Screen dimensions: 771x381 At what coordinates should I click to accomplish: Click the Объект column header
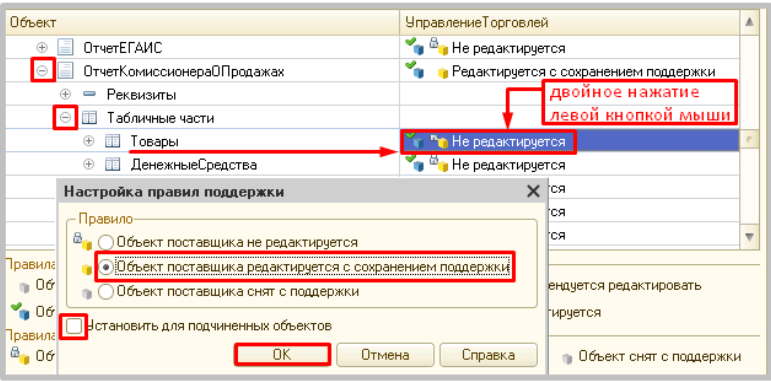click(202, 22)
